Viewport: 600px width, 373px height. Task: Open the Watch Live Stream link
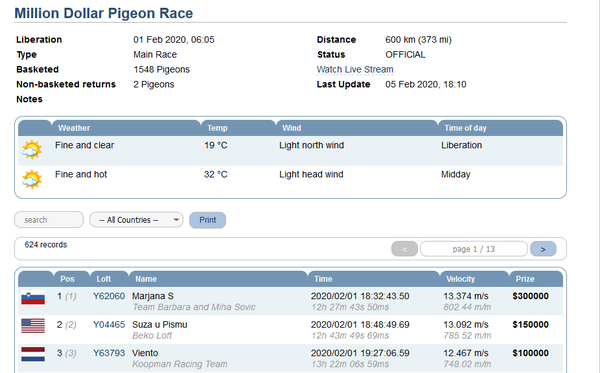355,70
